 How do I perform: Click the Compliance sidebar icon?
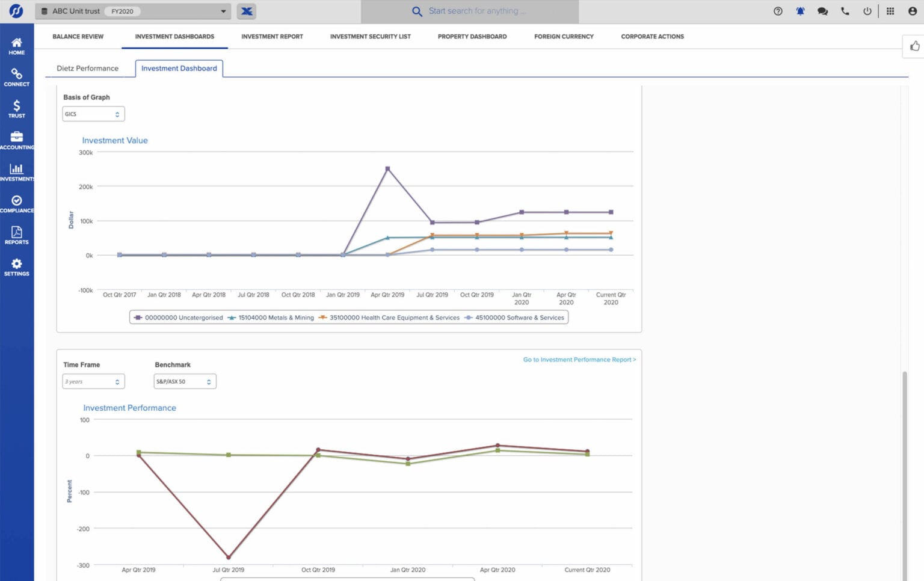16,203
